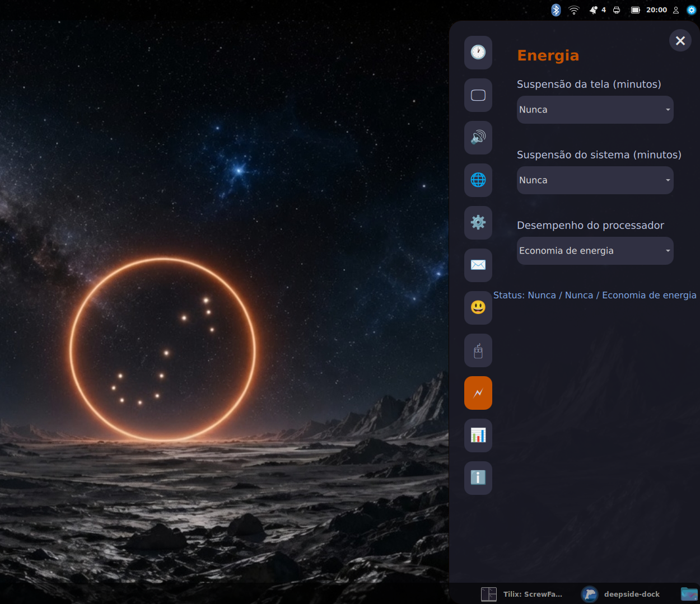This screenshot has width=700, height=604.
Task: Open the info about section
Action: [x=478, y=478]
